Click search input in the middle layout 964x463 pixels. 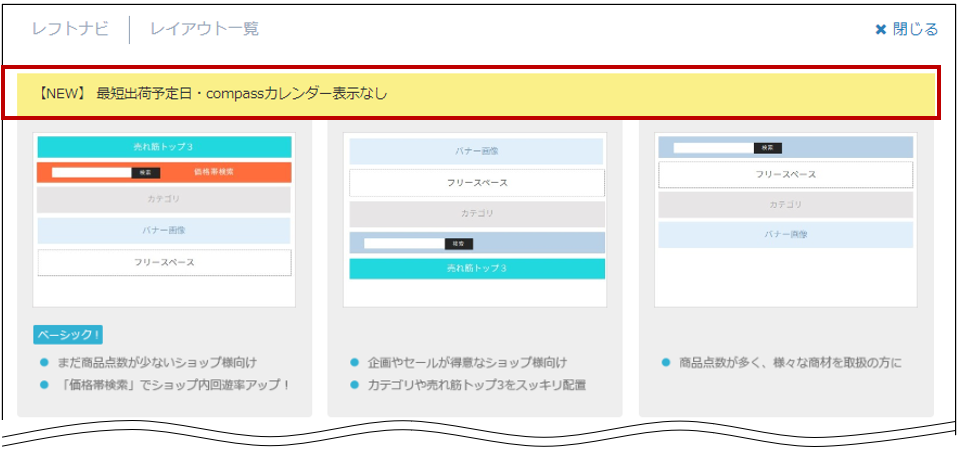(x=405, y=243)
